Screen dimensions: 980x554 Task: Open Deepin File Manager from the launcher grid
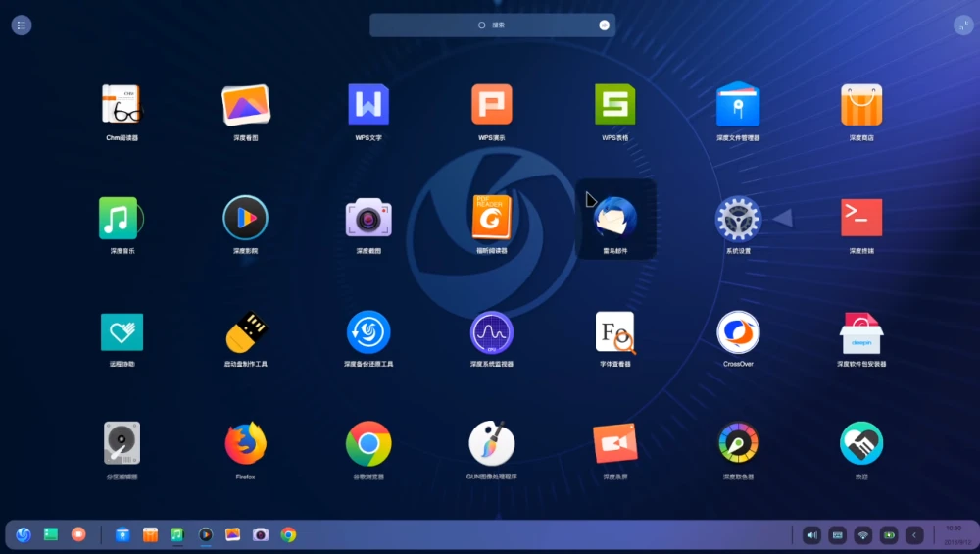click(x=738, y=104)
